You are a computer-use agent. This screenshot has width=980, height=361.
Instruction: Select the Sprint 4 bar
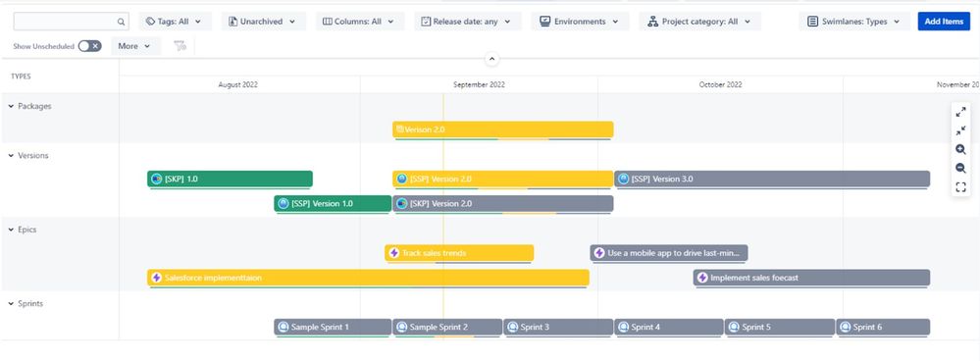click(x=669, y=327)
